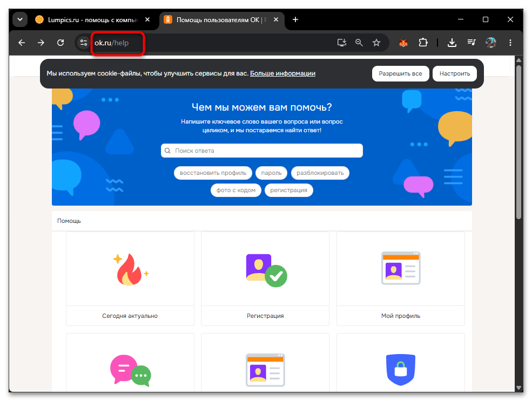Click the page vertical scrollbar thumb
Screen dimensions: 532x401
point(518,142)
